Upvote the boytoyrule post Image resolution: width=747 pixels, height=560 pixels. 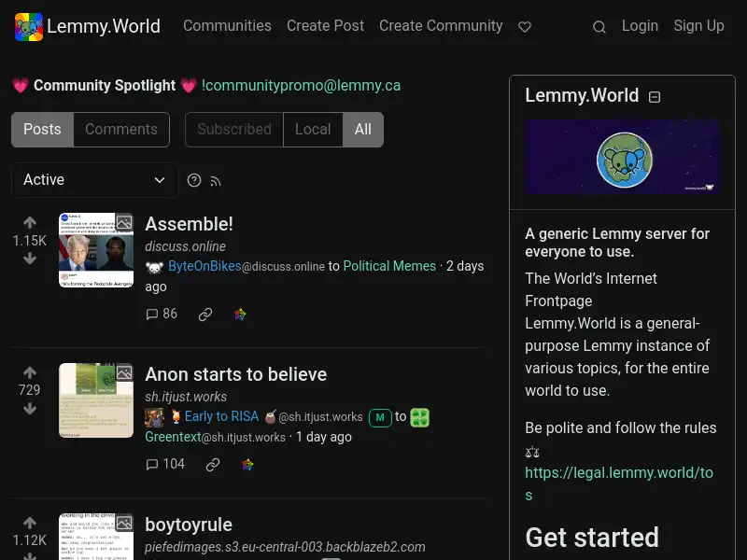30,523
